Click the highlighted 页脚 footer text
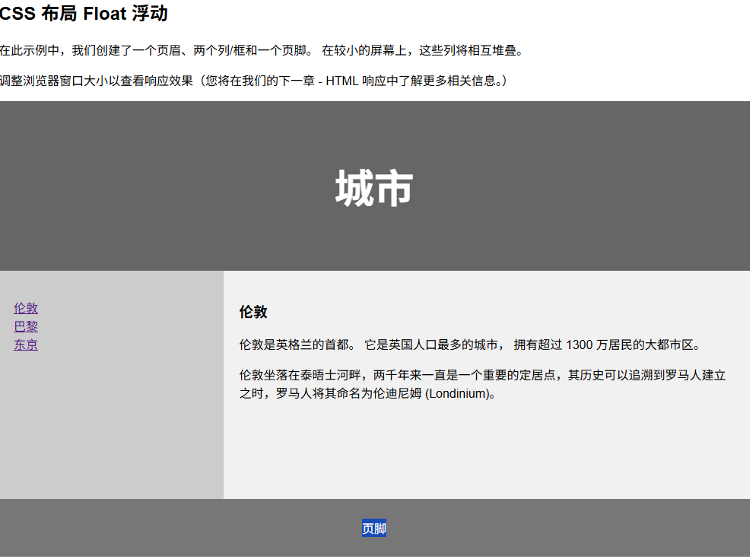Image resolution: width=756 pixels, height=559 pixels. tap(374, 529)
